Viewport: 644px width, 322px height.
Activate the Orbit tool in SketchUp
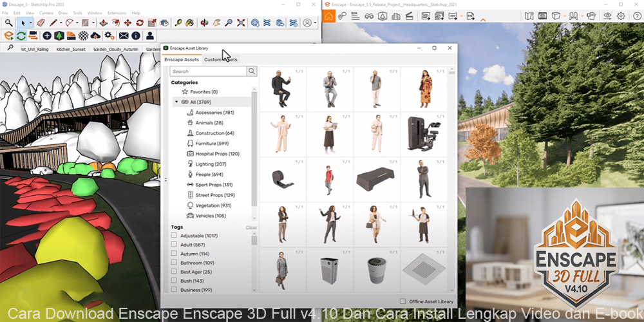pyautogui.click(x=204, y=23)
